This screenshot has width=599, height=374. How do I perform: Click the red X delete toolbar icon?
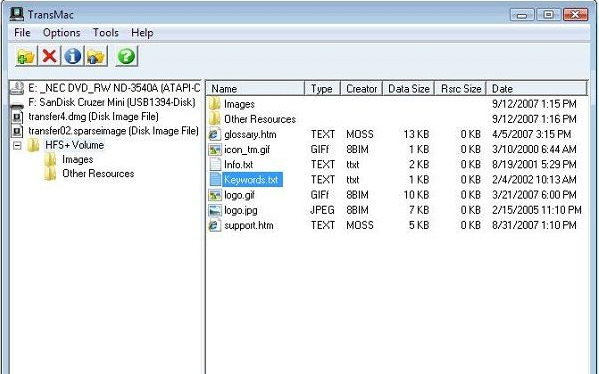click(x=49, y=57)
